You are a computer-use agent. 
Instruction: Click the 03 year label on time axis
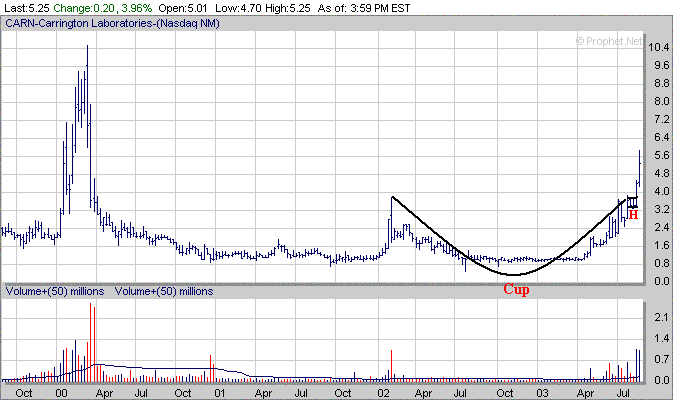click(542, 393)
